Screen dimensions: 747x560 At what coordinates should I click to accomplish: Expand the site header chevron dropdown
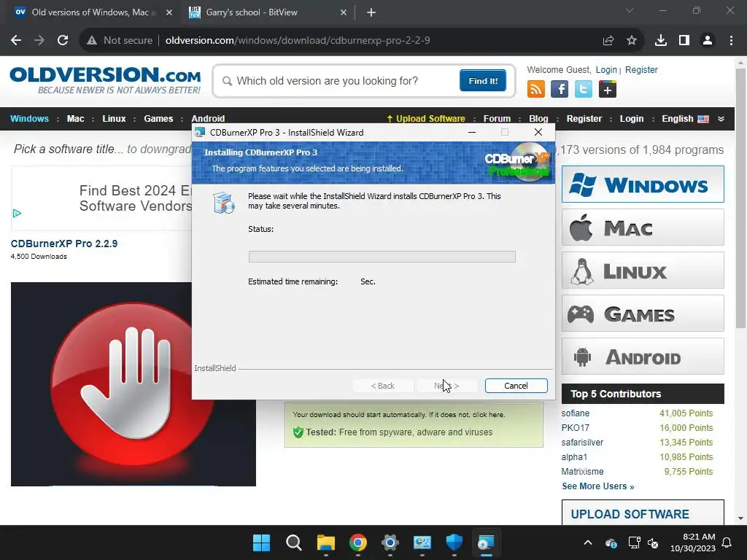point(721,119)
